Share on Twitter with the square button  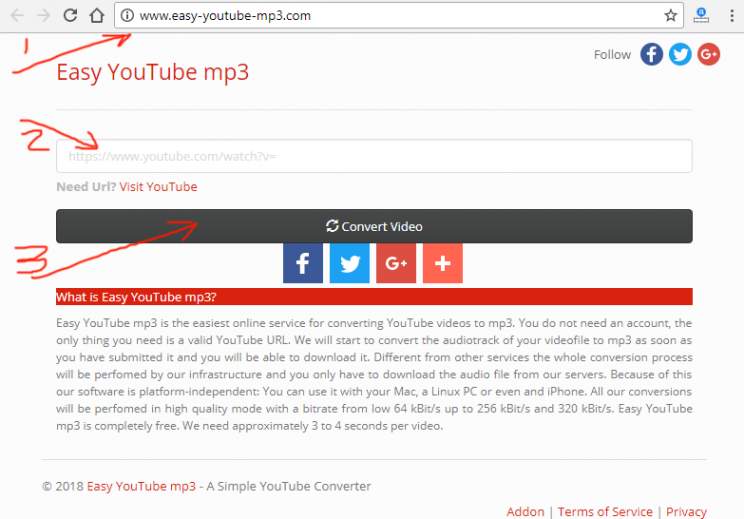[x=349, y=263]
